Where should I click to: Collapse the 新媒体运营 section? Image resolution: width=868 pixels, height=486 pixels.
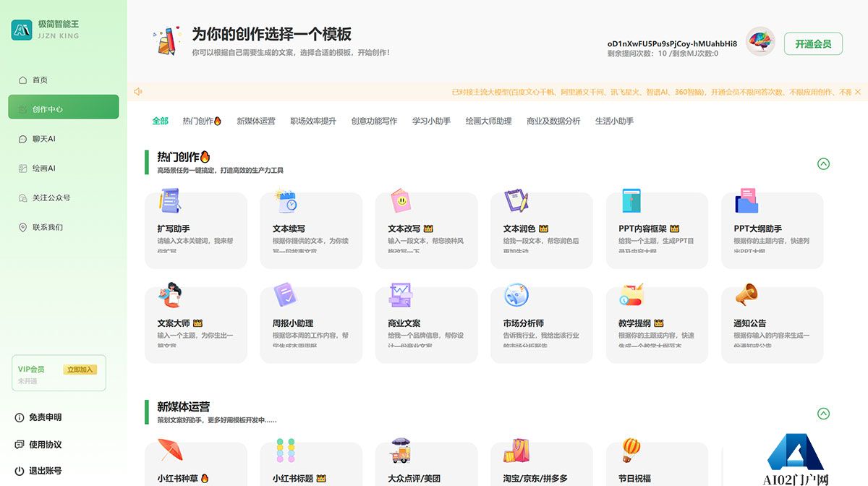point(823,414)
